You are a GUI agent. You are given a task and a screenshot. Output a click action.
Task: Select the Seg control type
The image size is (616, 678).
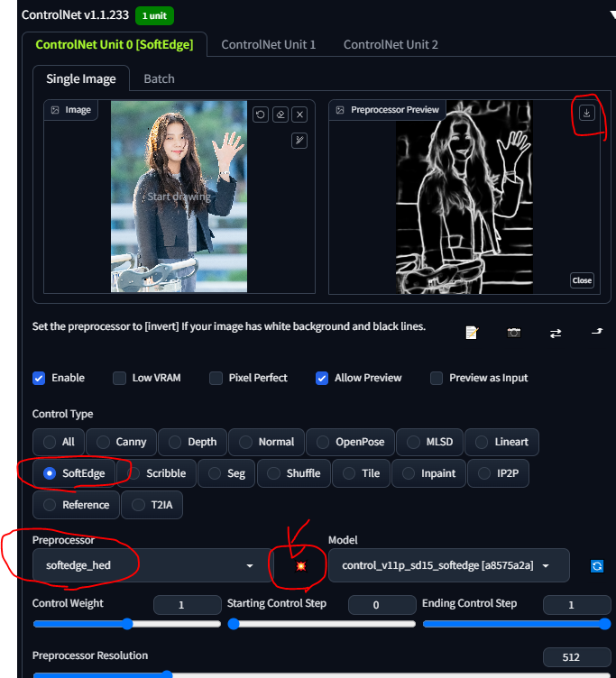pos(226,473)
